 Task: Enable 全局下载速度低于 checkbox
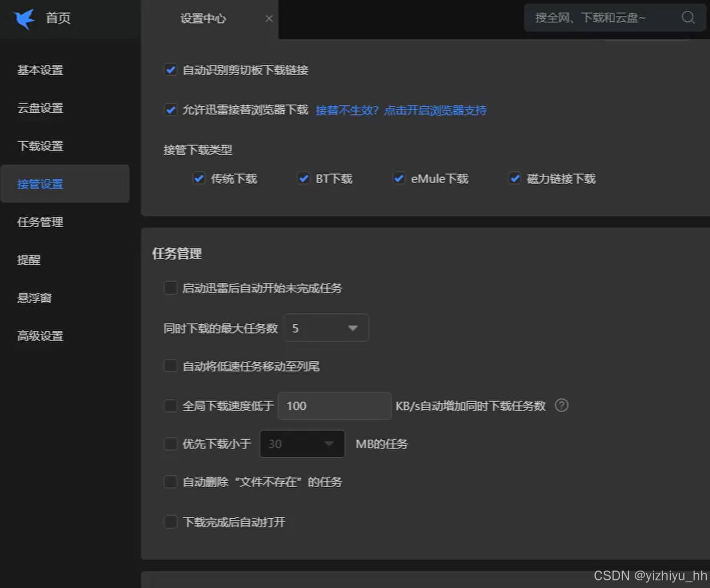point(171,405)
